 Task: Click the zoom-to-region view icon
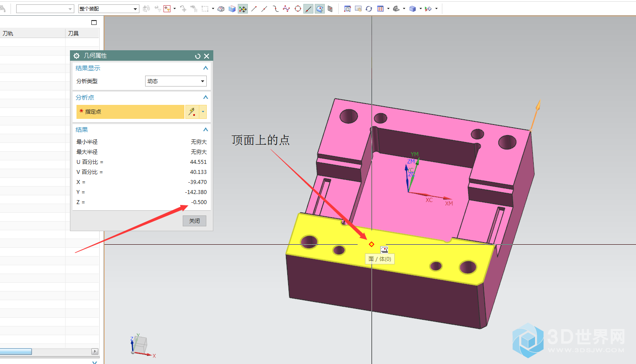pos(347,9)
